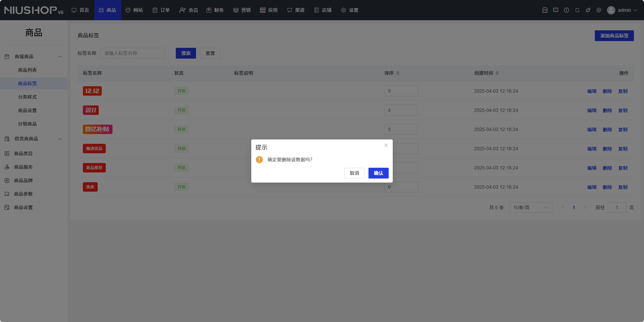
Task: Click the rocket icon in the header
Action: coord(588,10)
